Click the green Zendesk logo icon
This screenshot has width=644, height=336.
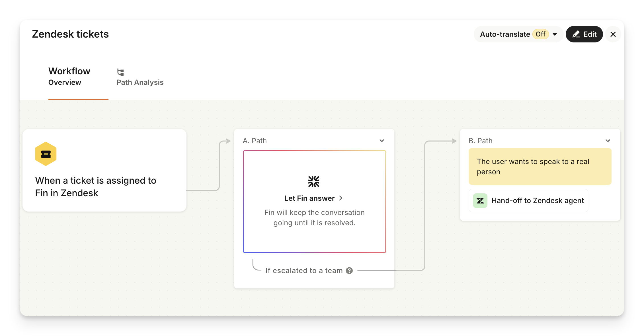pyautogui.click(x=480, y=201)
